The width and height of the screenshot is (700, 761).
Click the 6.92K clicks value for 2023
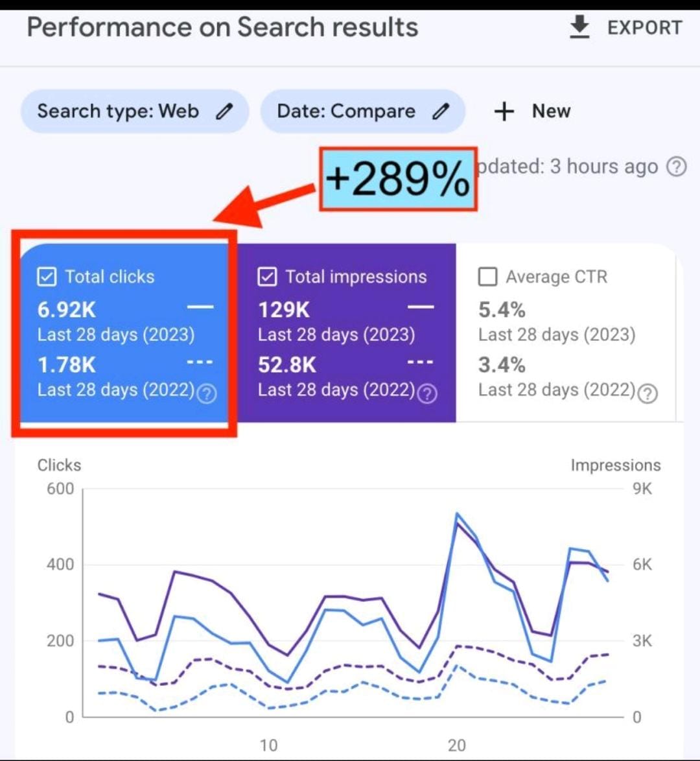click(67, 310)
